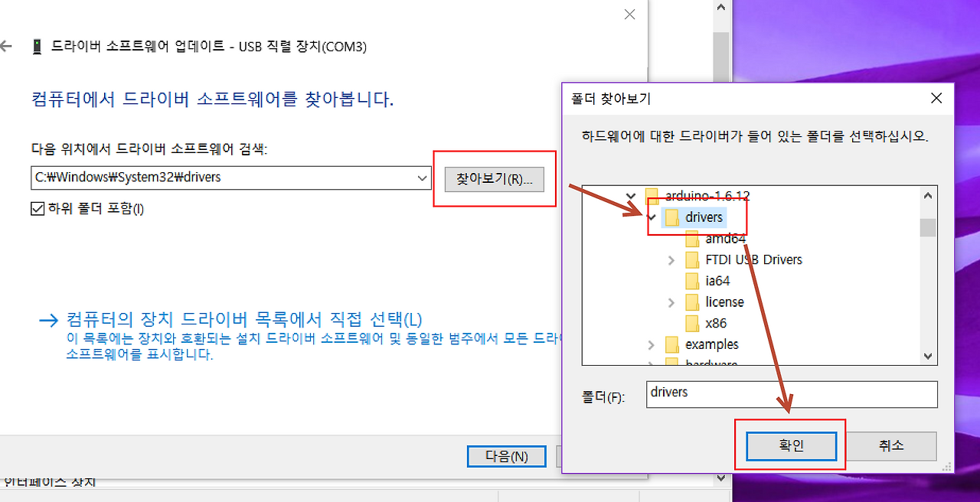Click the 폴더(F) text field

click(792, 395)
